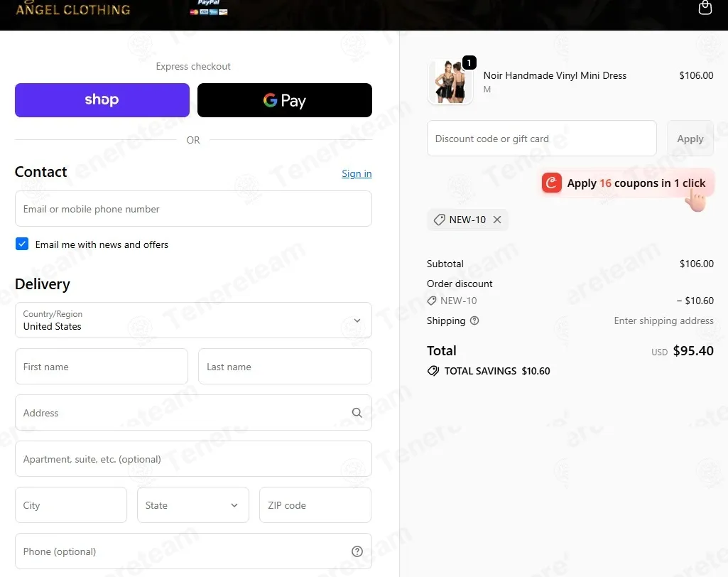Click the Express checkout heading
This screenshot has height=577, width=728.
[193, 66]
